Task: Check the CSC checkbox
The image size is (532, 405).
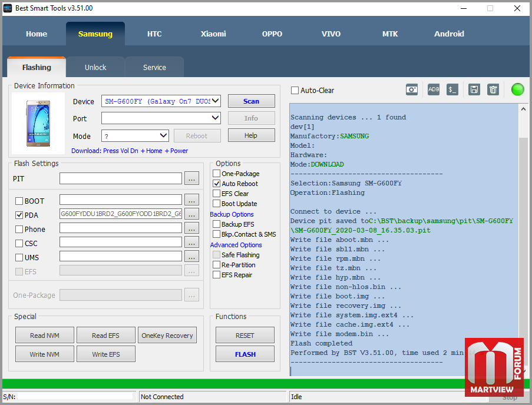Action: tap(19, 243)
